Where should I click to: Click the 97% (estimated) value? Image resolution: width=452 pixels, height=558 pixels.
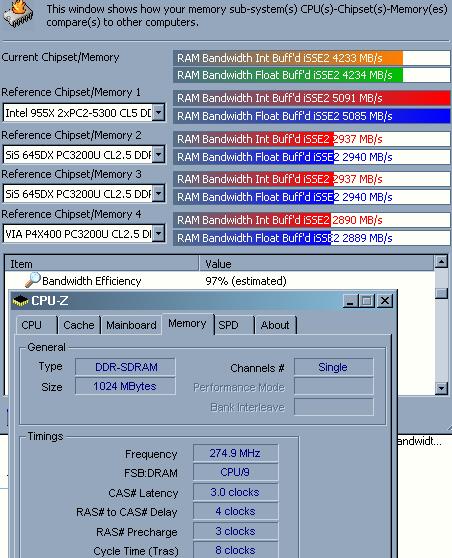click(246, 281)
